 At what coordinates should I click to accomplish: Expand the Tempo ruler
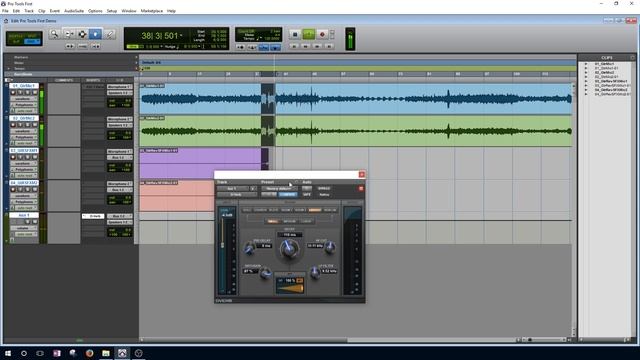[x=9, y=69]
